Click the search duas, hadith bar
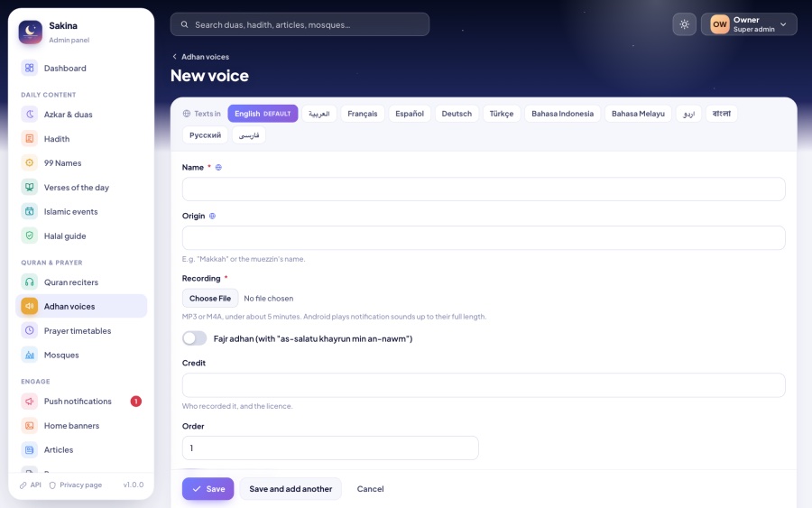Image resolution: width=812 pixels, height=508 pixels. (300, 24)
